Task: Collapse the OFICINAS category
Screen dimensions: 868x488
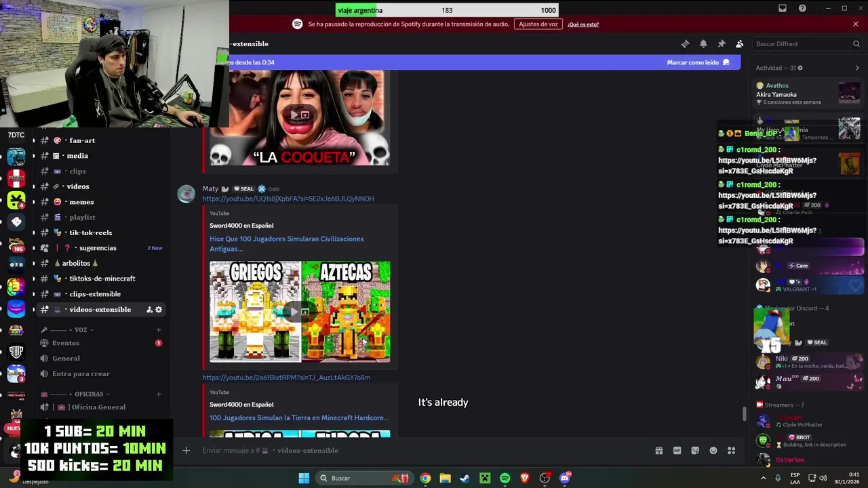Action: click(89, 394)
